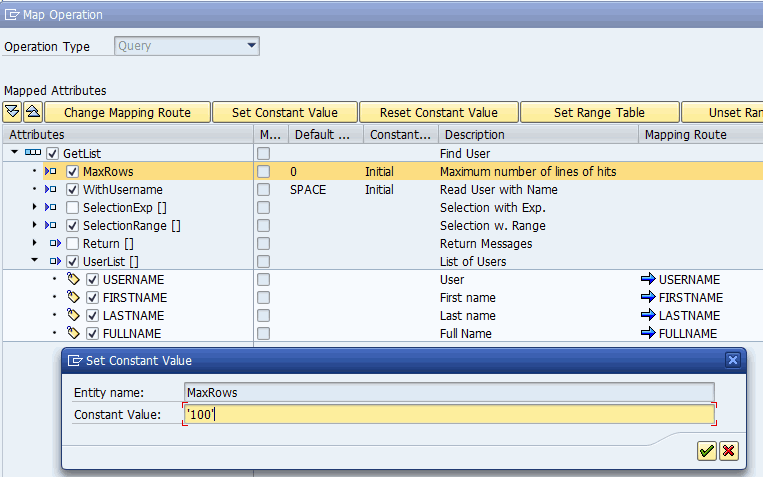Click the Reset Constant Value button
The image size is (763, 477).
pyautogui.click(x=438, y=112)
